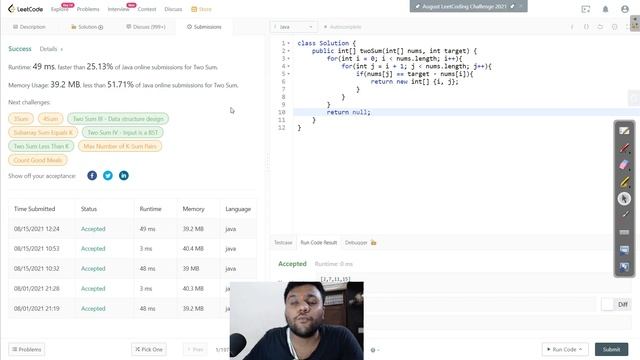Click the blue monitor icon in annotation toolbar
640x360 pixels.
(624, 249)
